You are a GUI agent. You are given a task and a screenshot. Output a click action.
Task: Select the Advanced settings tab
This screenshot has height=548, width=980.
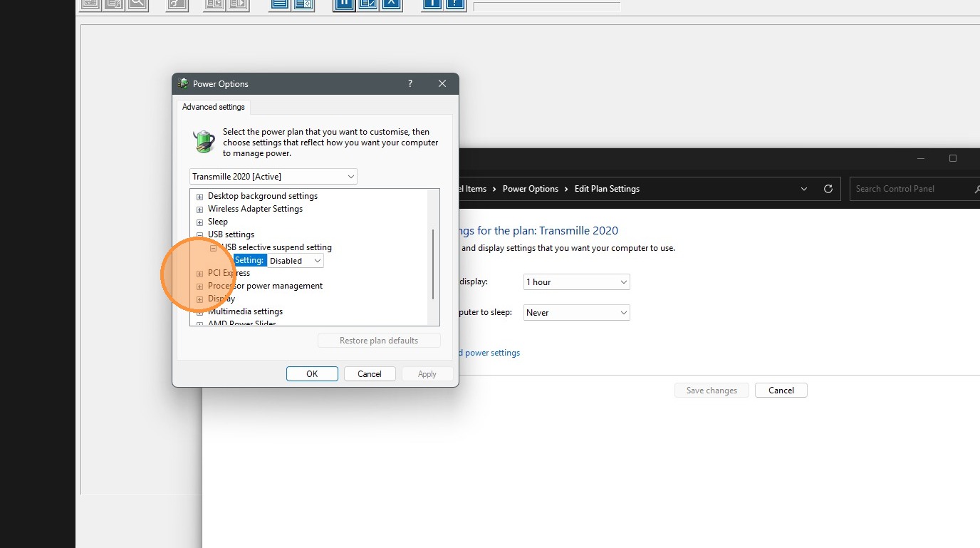(x=213, y=107)
